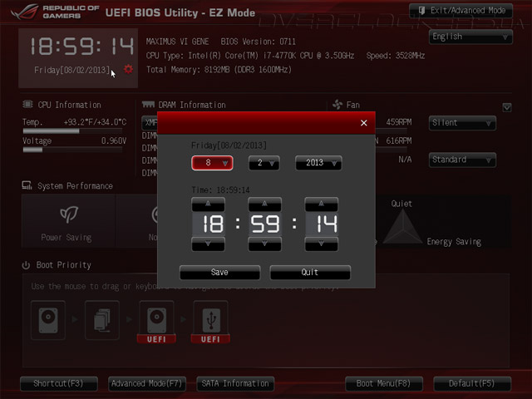Select the first hard disk boot device icon
532x399 pixels.
coord(48,320)
